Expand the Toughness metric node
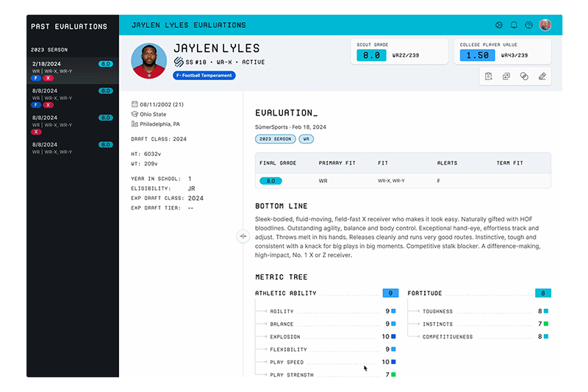588x392 pixels. pyautogui.click(x=418, y=311)
